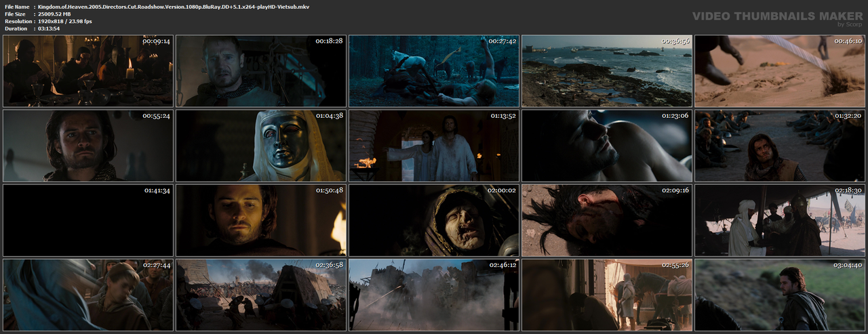This screenshot has width=868, height=334.
Task: Click the 'Duration' header label
Action: 16,28
